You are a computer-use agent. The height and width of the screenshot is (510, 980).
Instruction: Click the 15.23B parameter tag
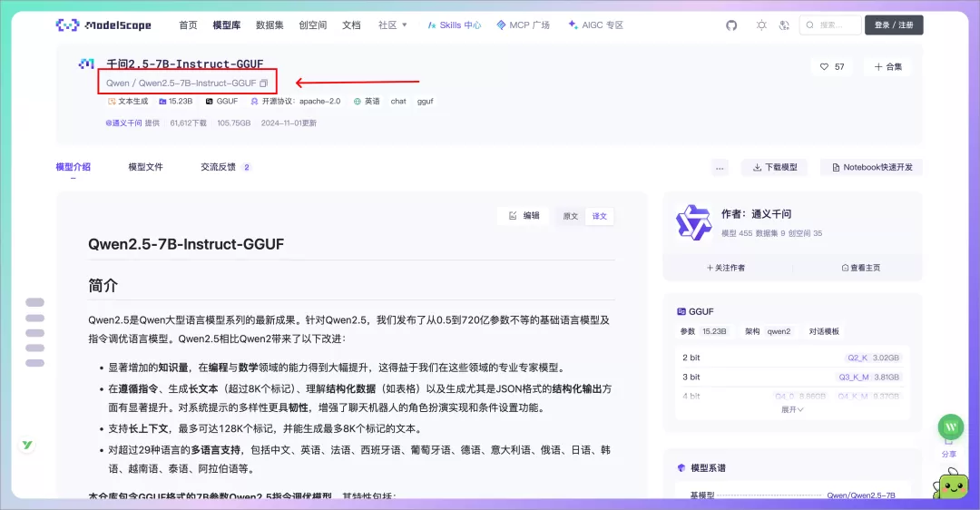176,102
